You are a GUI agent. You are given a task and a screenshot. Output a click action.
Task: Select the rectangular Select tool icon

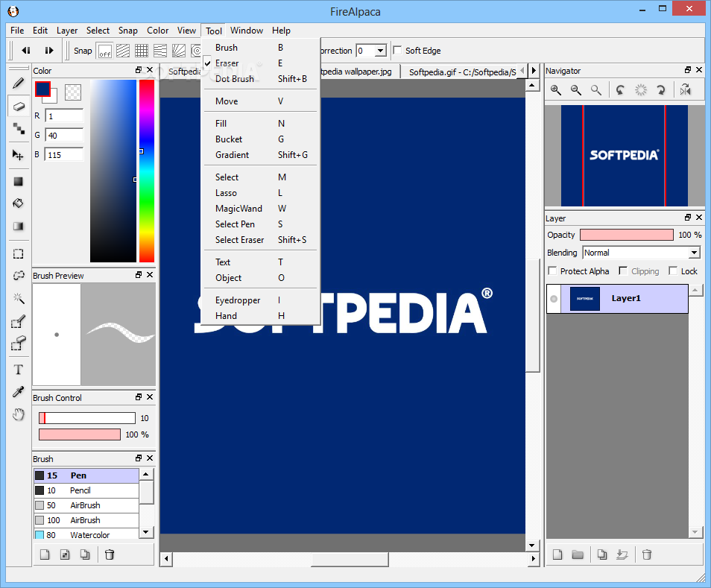[x=18, y=254]
